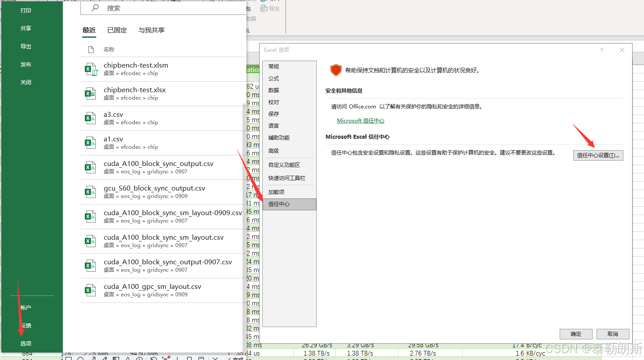
Task: Click the 取消 button
Action: [x=613, y=334]
